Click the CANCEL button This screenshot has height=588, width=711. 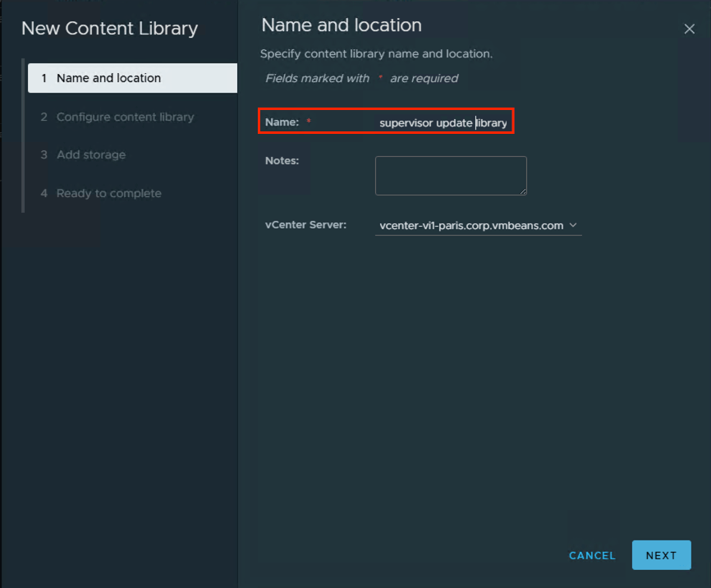pos(592,556)
